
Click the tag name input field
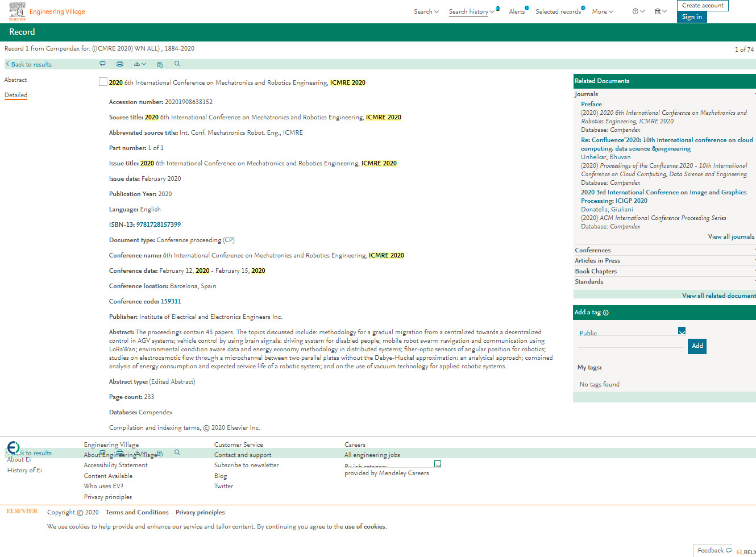coord(631,342)
